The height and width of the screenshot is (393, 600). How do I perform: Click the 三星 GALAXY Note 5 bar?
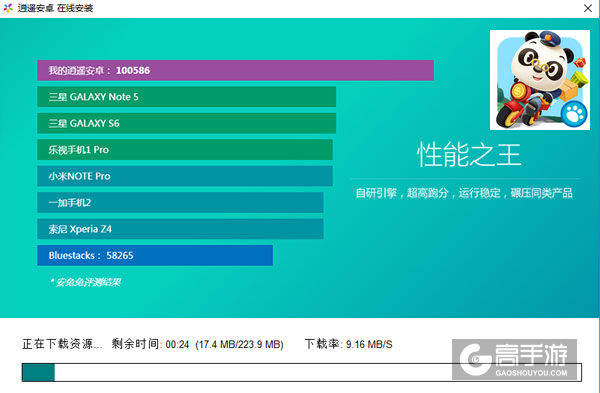tap(186, 97)
